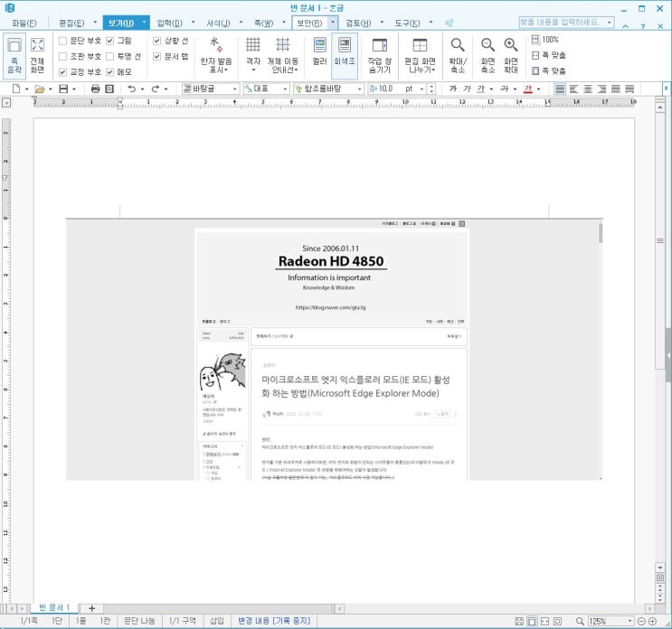This screenshot has width=672, height=629.
Task: Click 작업 창 숨기기 to hide task pane
Action: tap(380, 56)
